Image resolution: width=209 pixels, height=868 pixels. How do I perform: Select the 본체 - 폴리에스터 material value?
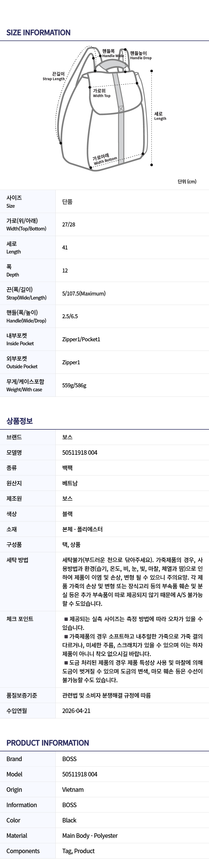tap(82, 529)
